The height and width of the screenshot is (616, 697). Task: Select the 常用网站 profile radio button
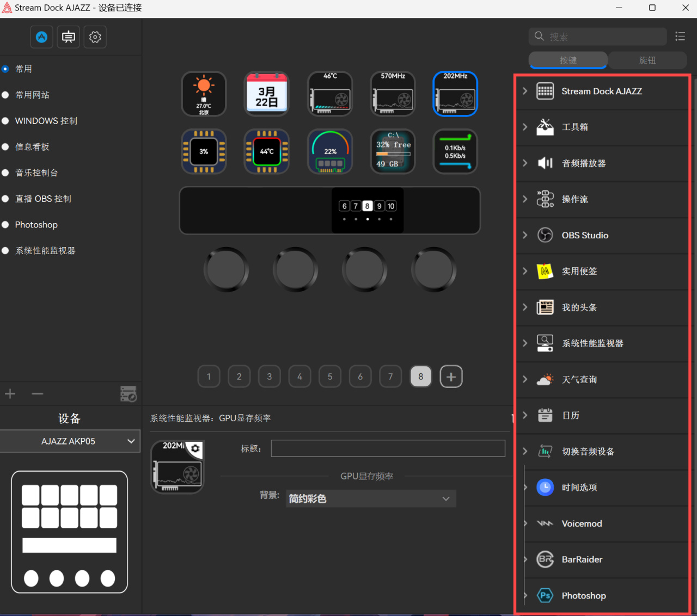click(5, 95)
